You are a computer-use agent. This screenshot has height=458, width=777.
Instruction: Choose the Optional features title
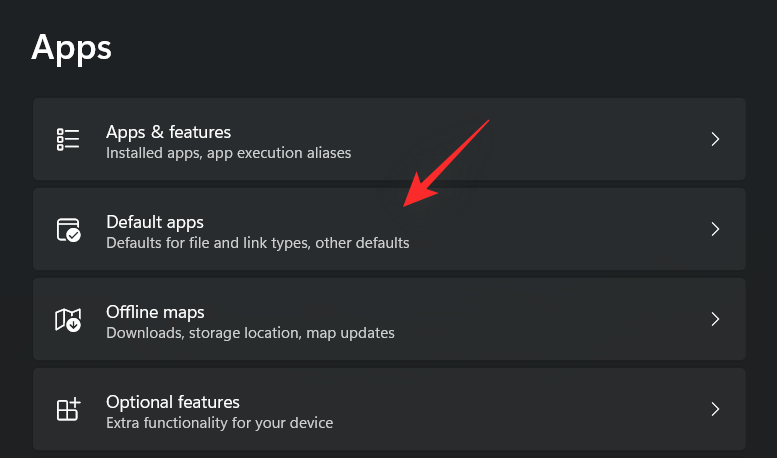(173, 402)
